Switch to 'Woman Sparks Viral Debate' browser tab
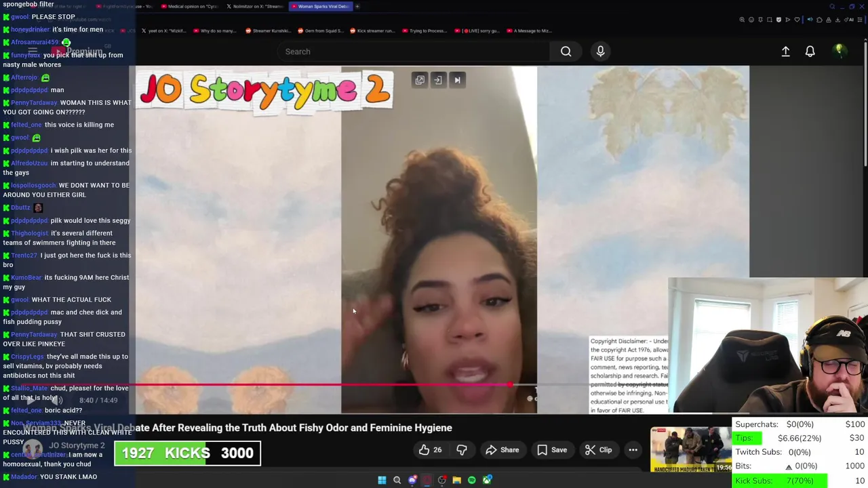Viewport: 868px width, 488px height. 319,6
